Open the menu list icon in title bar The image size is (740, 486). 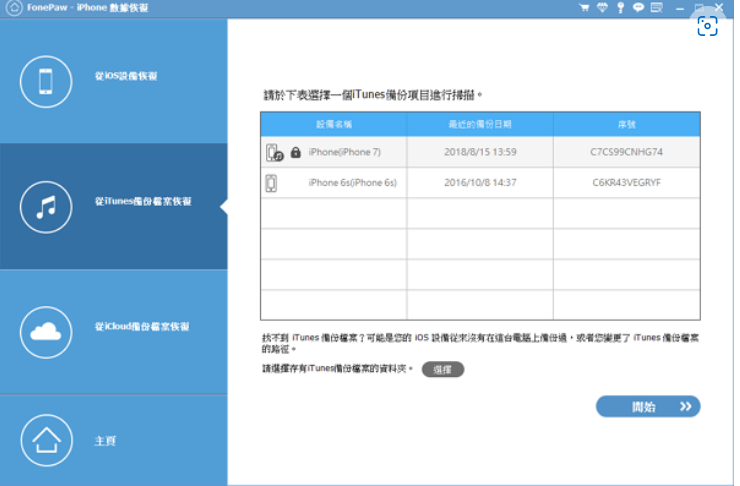pos(657,8)
